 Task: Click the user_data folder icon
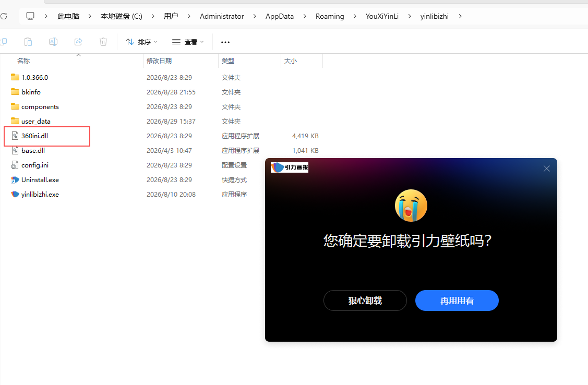[15, 121]
